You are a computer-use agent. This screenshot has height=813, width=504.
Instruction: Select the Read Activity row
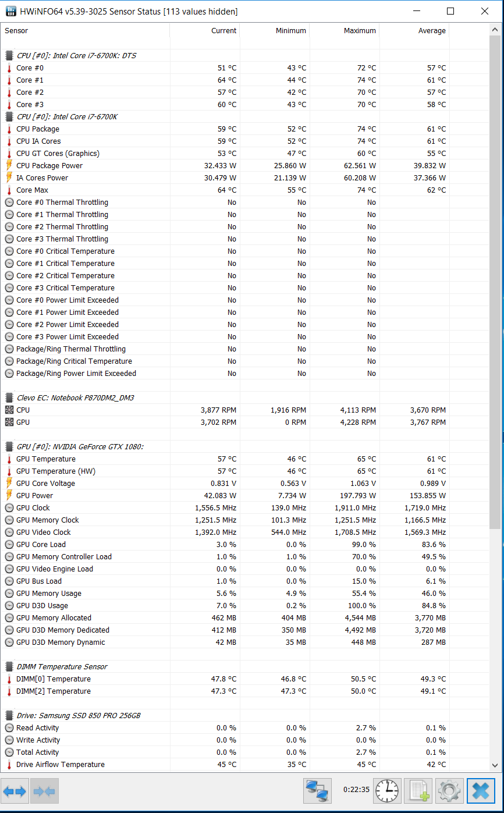pyautogui.click(x=245, y=728)
